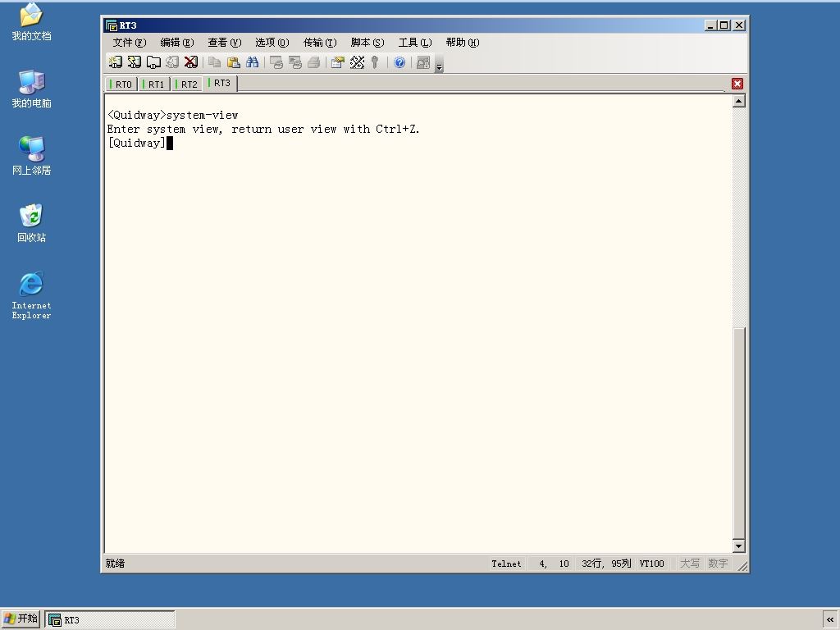
Task: Click the 大写 caps indicator
Action: [x=689, y=564]
